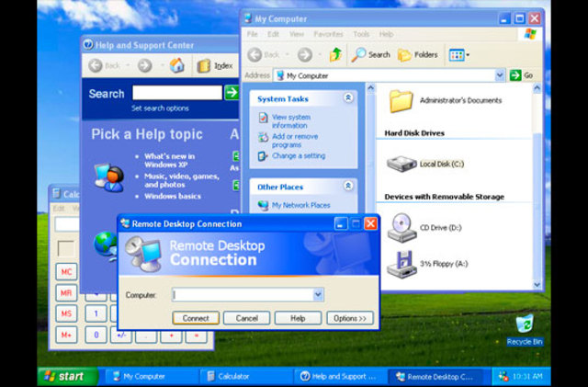The width and height of the screenshot is (588, 387).
Task: Click Back button in Help and Support Center
Action: coord(104,65)
